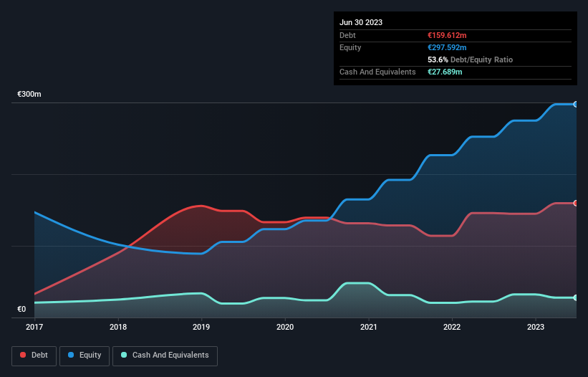The height and width of the screenshot is (377, 588).
Task: Select the 2021 x-axis label
Action: 369,327
